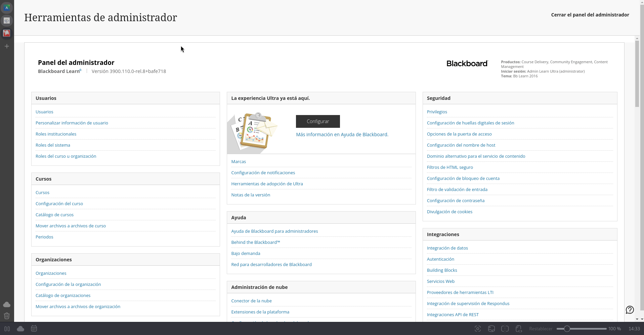
Task: Click the Configurar button
Action: 318,121
